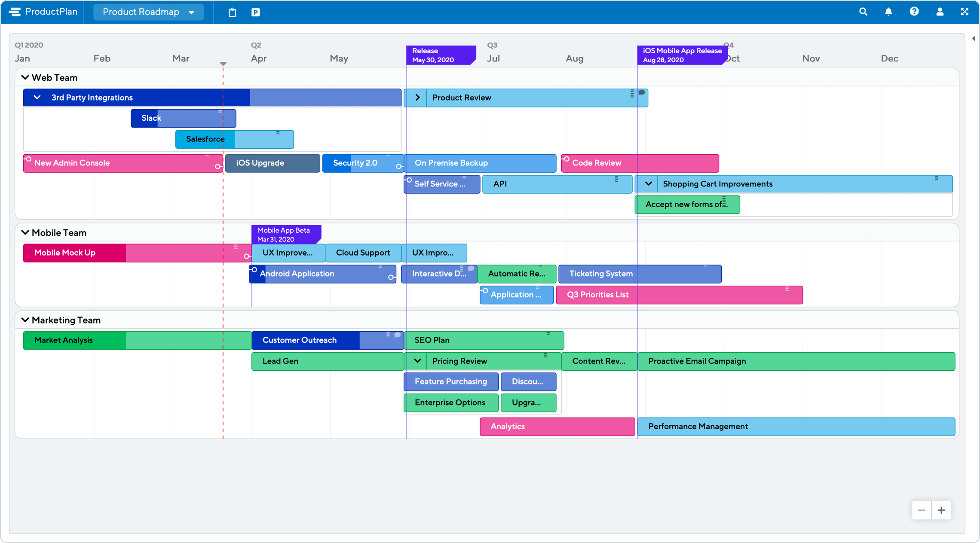The image size is (980, 543).
Task: Expand the Pricing Review dropdown chevron
Action: click(x=417, y=361)
